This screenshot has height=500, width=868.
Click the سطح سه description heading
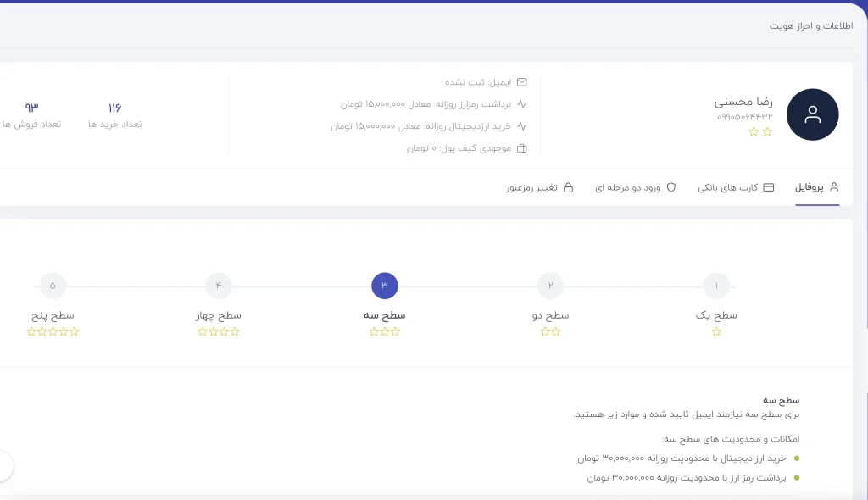[x=781, y=400]
